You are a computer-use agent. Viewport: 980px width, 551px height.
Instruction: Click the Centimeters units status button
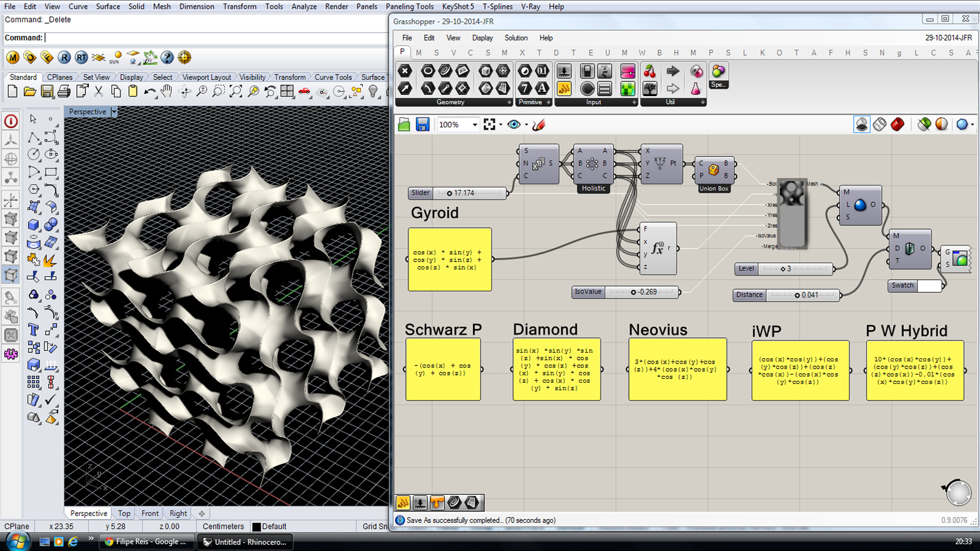(x=224, y=527)
